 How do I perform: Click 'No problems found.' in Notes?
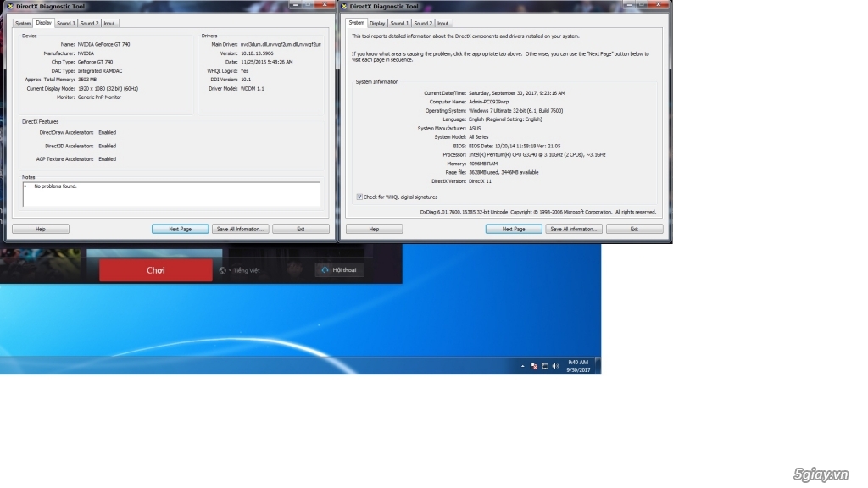(55, 186)
